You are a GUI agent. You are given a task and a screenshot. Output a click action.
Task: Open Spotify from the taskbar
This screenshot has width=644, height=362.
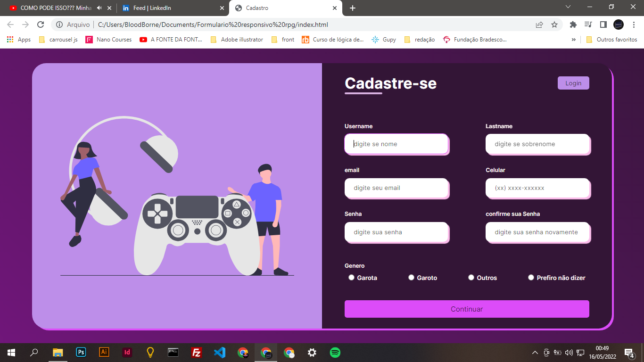pos(335,352)
